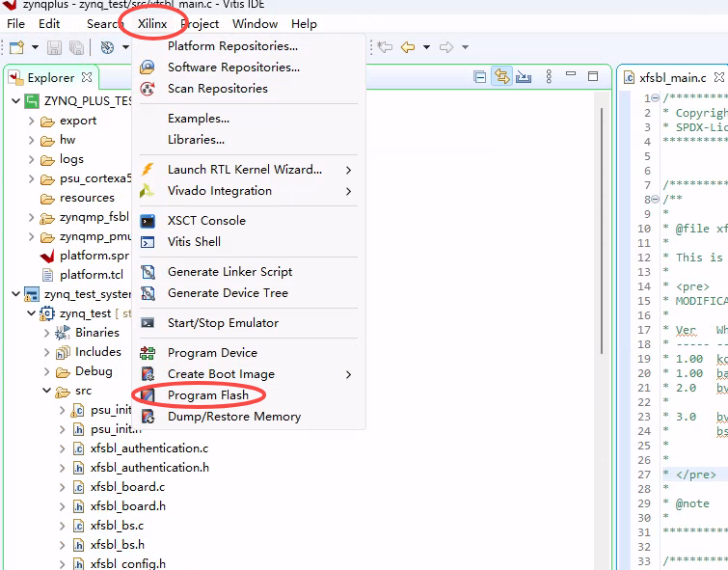Select Dump/Restore Memory entry
The image size is (728, 570).
[234, 417]
